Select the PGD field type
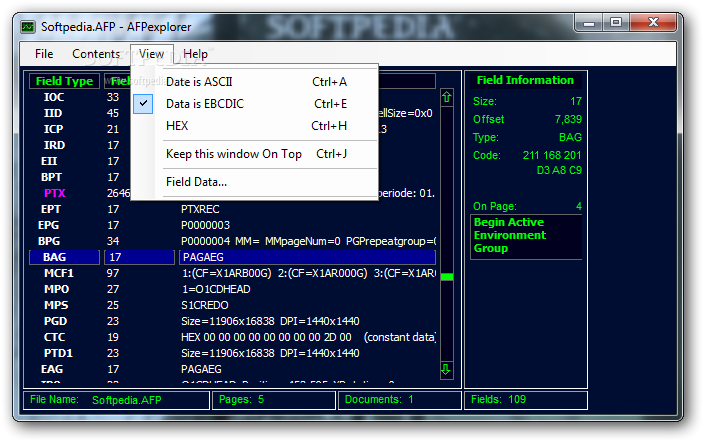Image resolution: width=704 pixels, height=442 pixels. tap(56, 321)
